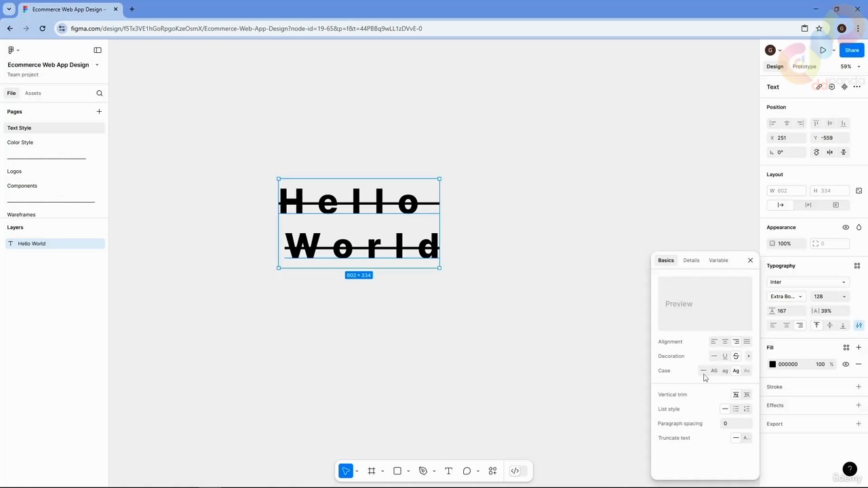Open frame tool options dropdown arrow
The height and width of the screenshot is (488, 868).
pyautogui.click(x=382, y=472)
